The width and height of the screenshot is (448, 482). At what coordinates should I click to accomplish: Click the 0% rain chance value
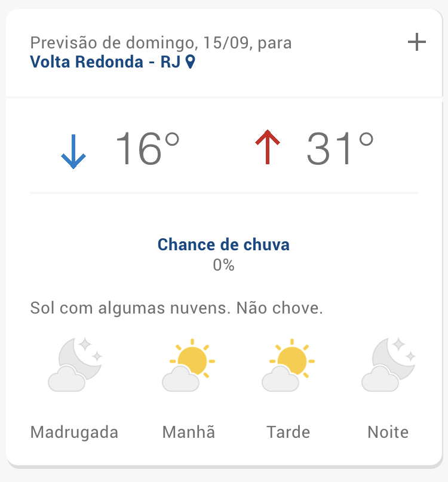223,265
